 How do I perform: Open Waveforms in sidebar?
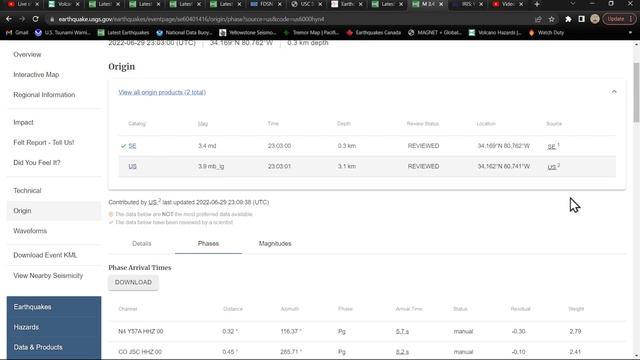[x=30, y=231]
